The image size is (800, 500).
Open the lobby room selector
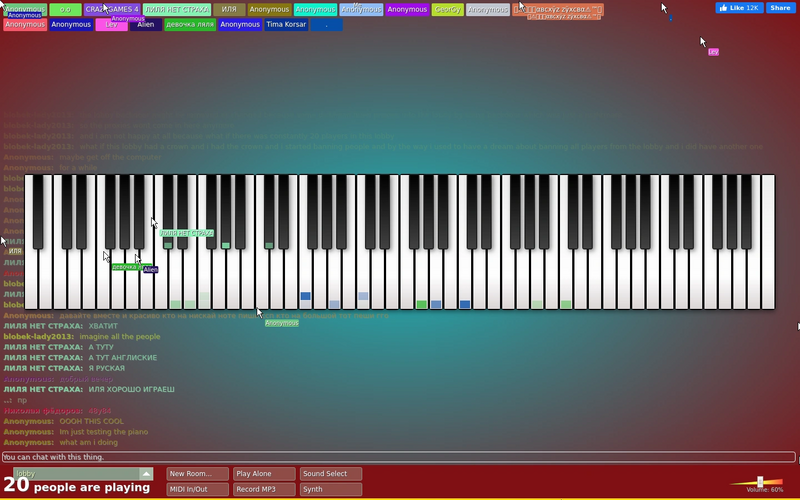(83, 473)
